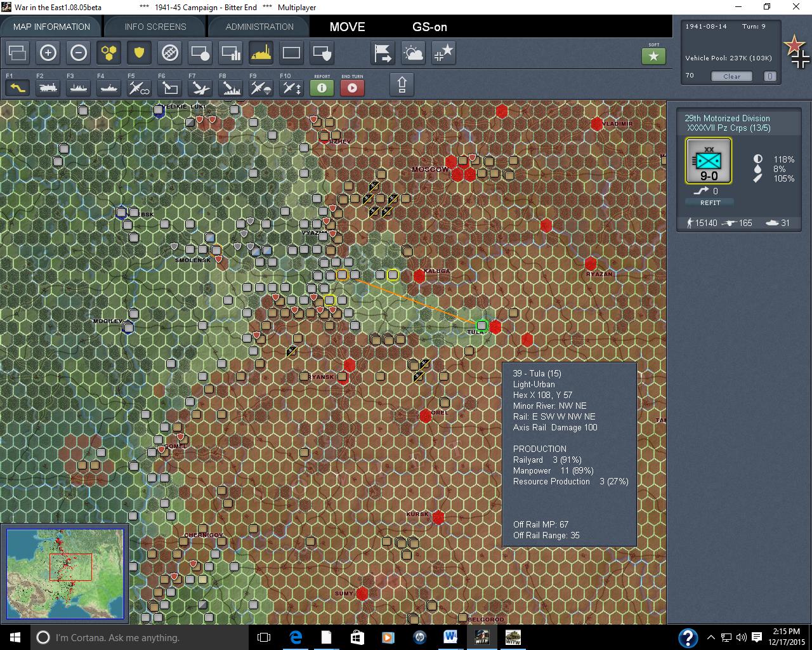Toggle the yellow shield map overlay
Screen dimensions: 812x650
[140, 53]
